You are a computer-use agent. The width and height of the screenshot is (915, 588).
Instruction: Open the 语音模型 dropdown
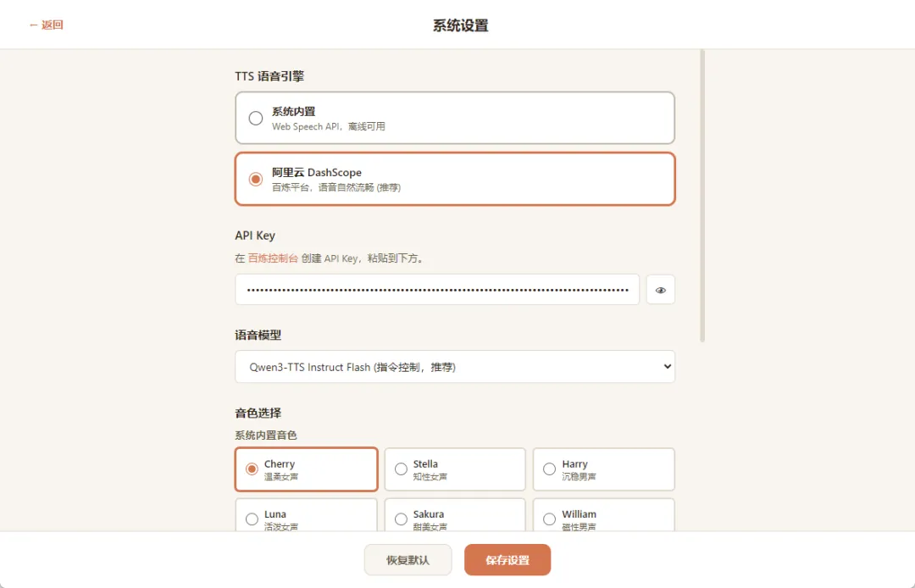point(455,367)
